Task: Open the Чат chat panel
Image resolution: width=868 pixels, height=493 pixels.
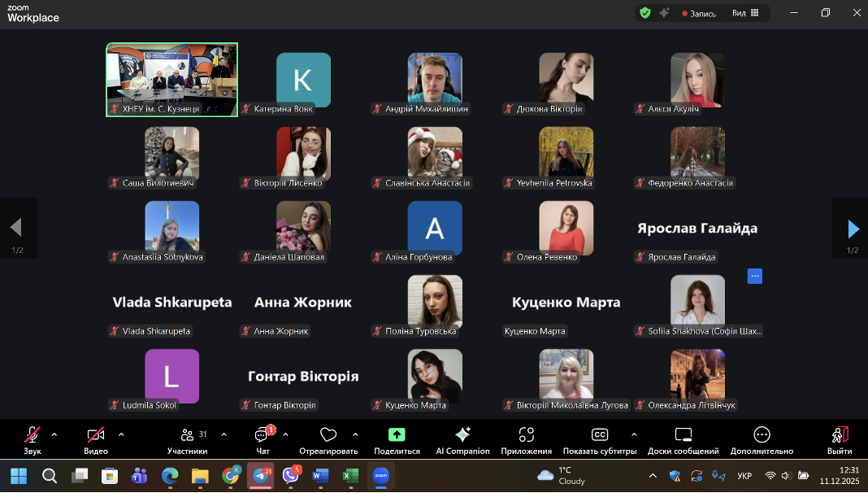Action: (x=263, y=438)
